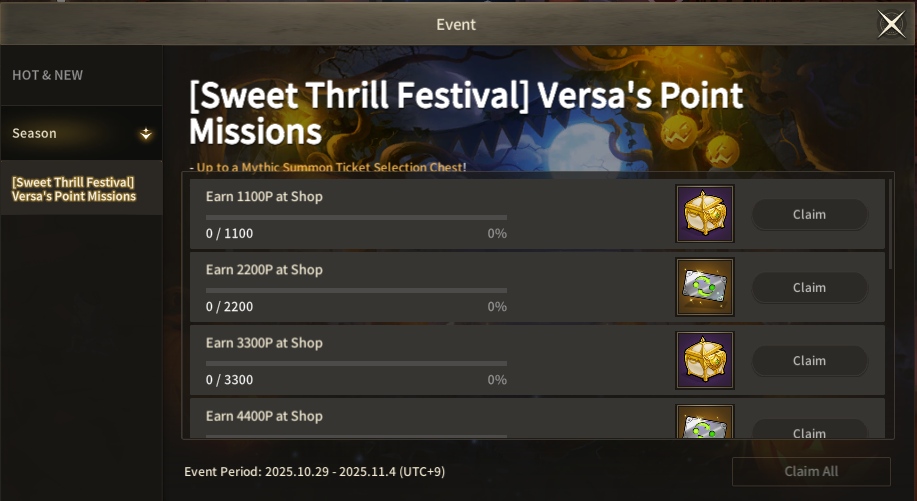The height and width of the screenshot is (501, 917).
Task: Click the Mythic Summon Ticket Selection Chest text
Action: pos(331,167)
